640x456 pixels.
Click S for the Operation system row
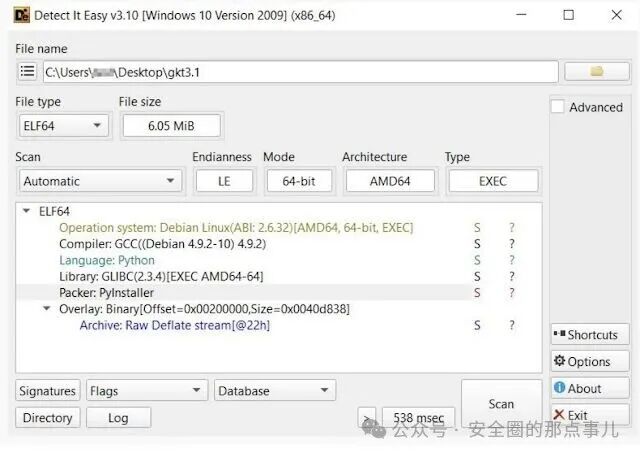point(477,227)
